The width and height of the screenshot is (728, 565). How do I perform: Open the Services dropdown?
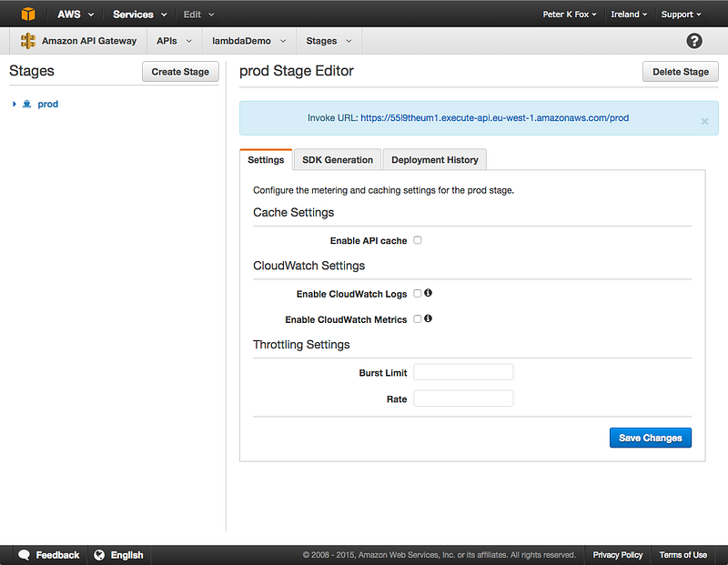coord(140,15)
